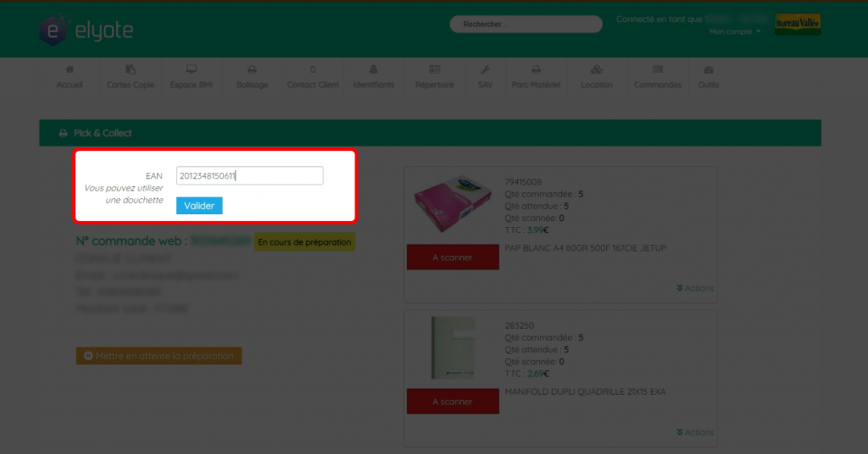868x454 pixels.
Task: Click the pink paper ream thumbnail
Action: [453, 203]
